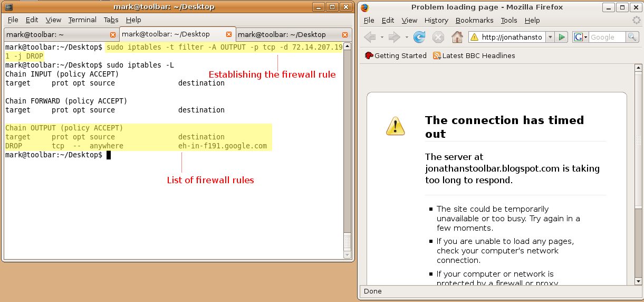Image resolution: width=644 pixels, height=302 pixels.
Task: Click 'The connection has timed out' heading
Action: pyautogui.click(x=504, y=127)
